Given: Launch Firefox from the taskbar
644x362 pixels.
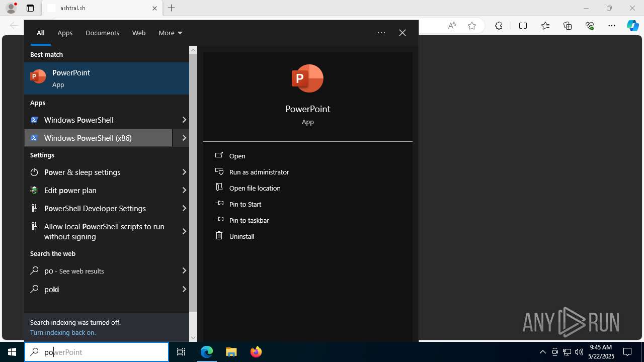Looking at the screenshot, I should pos(256,352).
